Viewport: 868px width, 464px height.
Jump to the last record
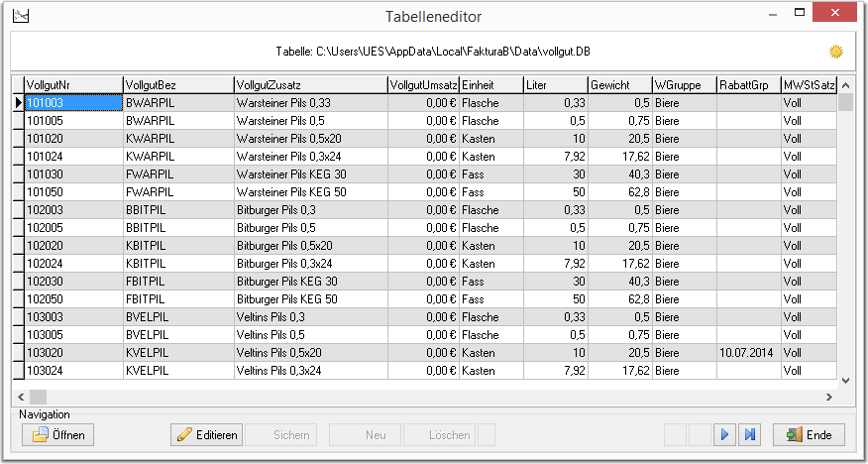click(x=749, y=434)
